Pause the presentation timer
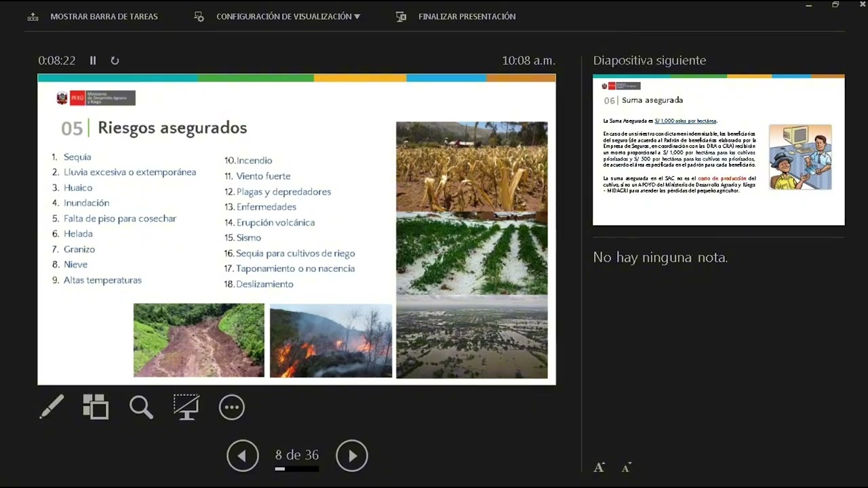Image resolution: width=868 pixels, height=488 pixels. click(93, 60)
